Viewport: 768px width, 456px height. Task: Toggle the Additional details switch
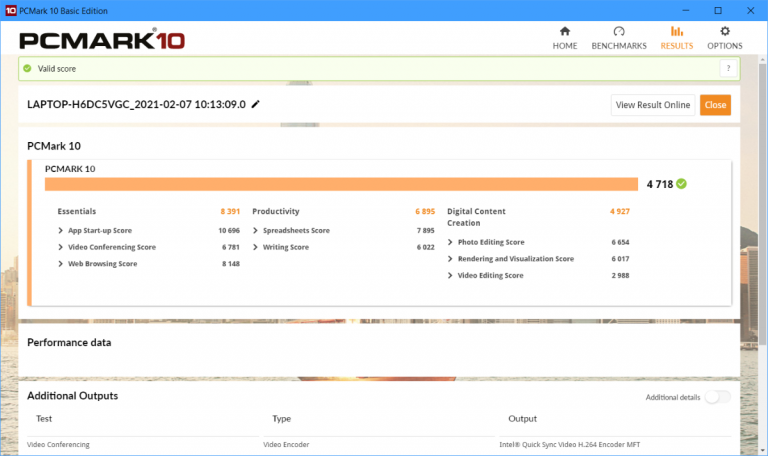coord(716,397)
